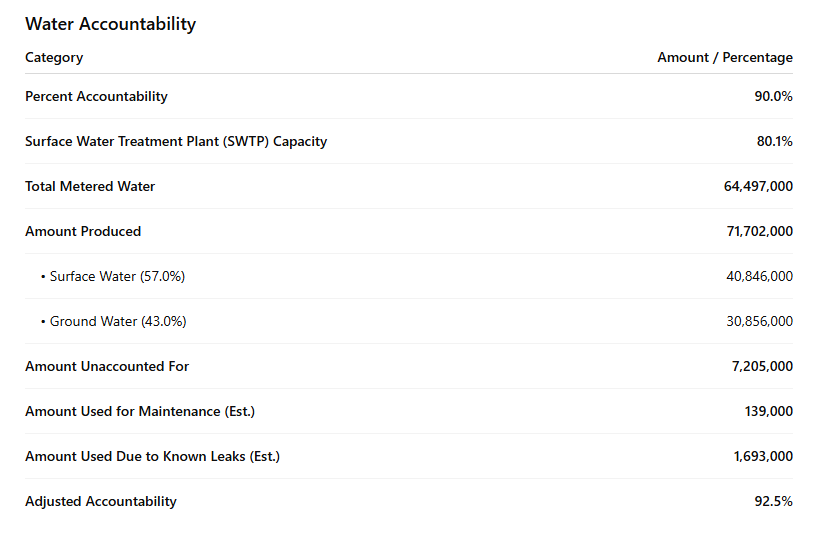
Task: Click the 30,856,000 ground water amount
Action: (x=759, y=322)
